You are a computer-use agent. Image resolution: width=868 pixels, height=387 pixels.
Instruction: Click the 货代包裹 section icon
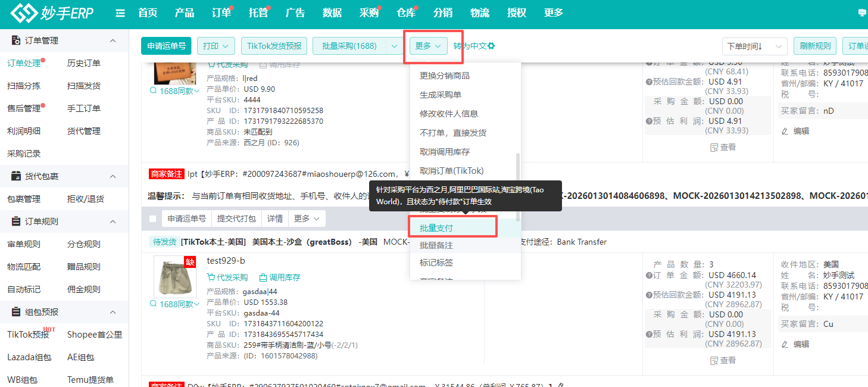pos(17,176)
